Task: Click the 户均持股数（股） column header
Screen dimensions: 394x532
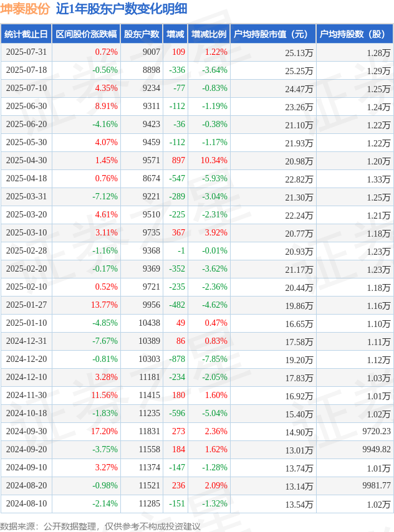Action: 355,34
